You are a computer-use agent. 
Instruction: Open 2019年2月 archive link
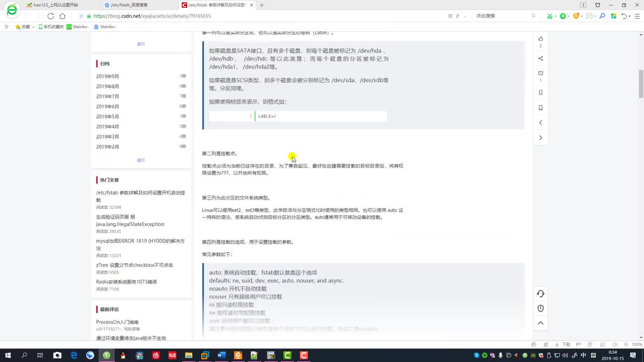(x=108, y=147)
